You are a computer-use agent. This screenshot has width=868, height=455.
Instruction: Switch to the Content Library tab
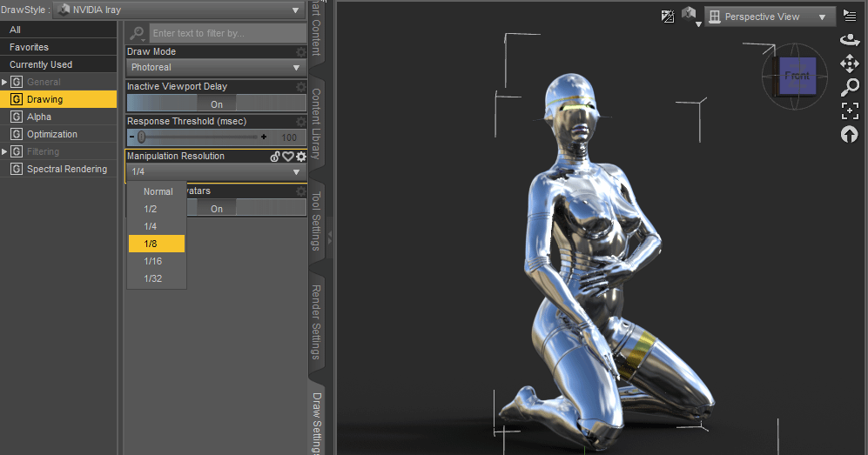(316, 124)
